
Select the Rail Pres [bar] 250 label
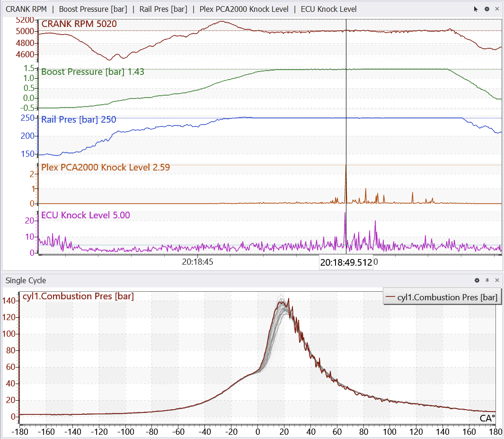click(x=79, y=120)
